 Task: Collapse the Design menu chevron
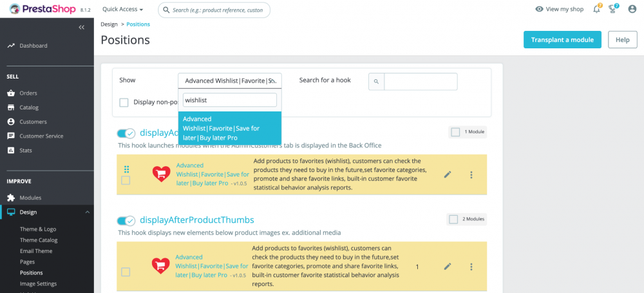pos(87,213)
